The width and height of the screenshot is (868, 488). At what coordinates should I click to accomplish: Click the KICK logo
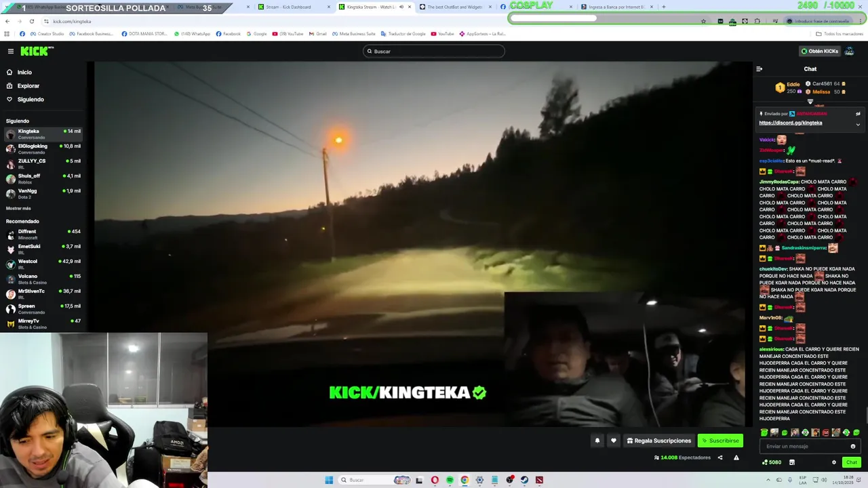click(x=36, y=51)
